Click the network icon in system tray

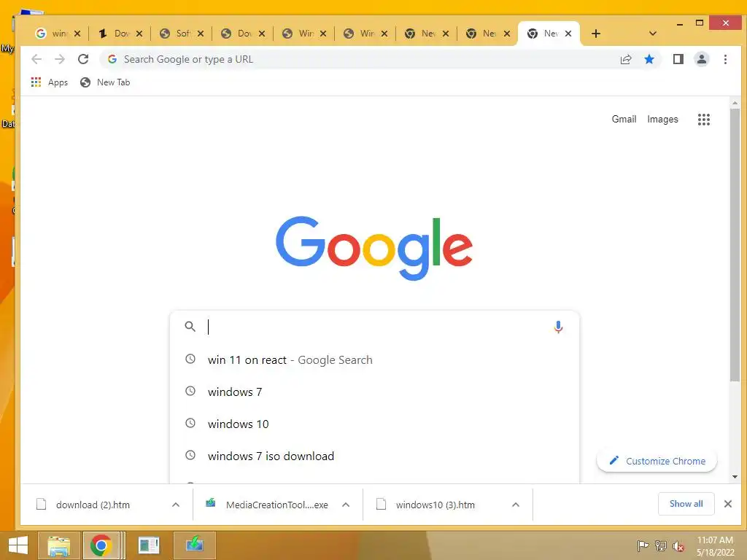click(660, 545)
